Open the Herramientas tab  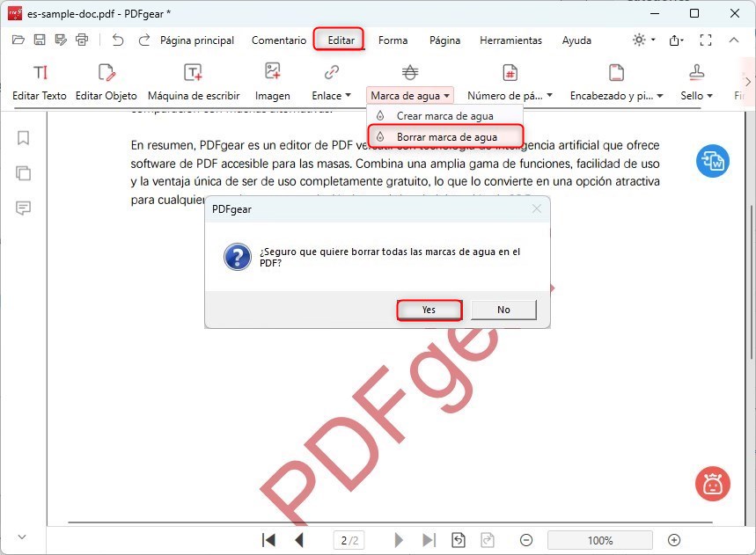510,40
